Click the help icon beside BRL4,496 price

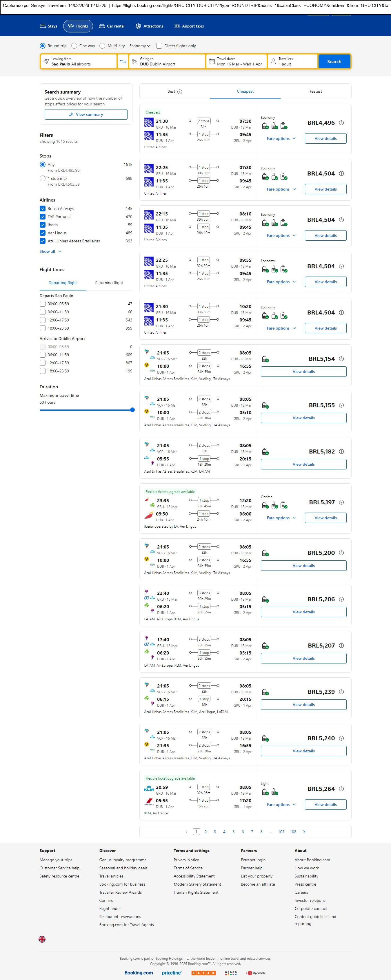coord(341,123)
